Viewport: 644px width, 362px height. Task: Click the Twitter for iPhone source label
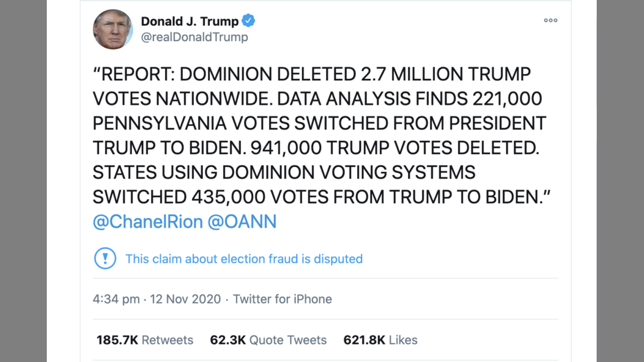[x=282, y=299]
